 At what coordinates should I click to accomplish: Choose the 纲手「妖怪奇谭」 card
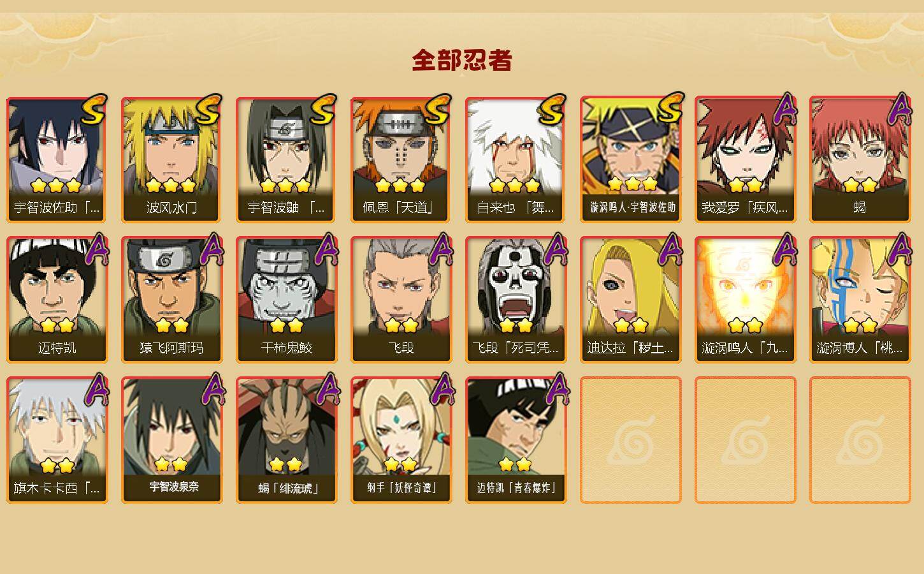(x=401, y=440)
